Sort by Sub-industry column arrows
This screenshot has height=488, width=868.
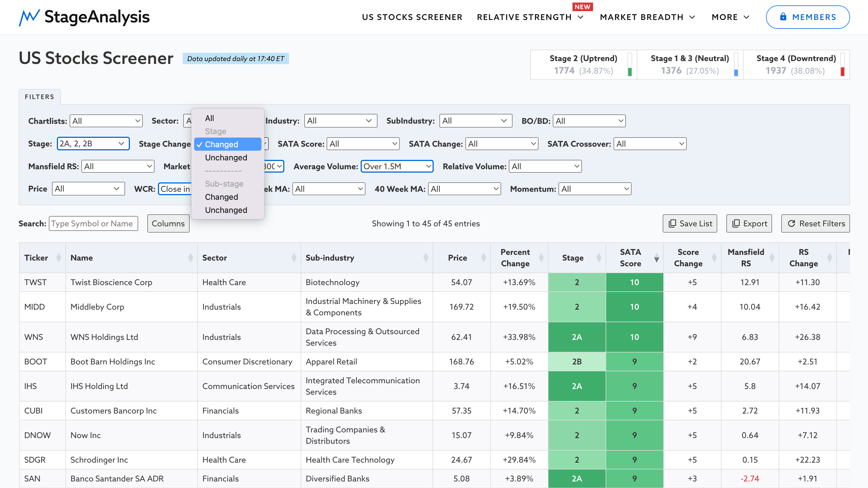click(426, 258)
